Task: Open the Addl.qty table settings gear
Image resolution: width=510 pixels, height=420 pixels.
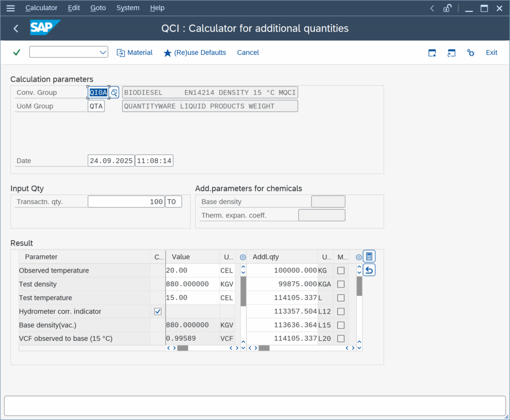Action: [x=359, y=257]
